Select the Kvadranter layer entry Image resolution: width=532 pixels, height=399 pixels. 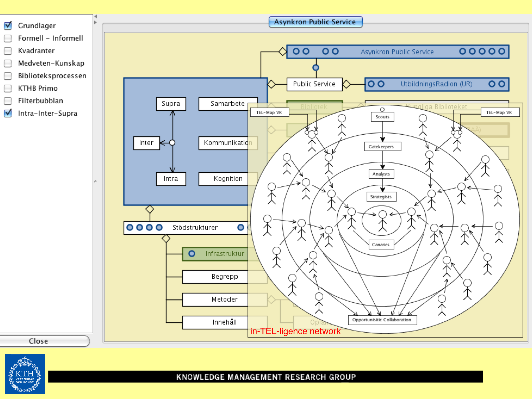pos(36,51)
